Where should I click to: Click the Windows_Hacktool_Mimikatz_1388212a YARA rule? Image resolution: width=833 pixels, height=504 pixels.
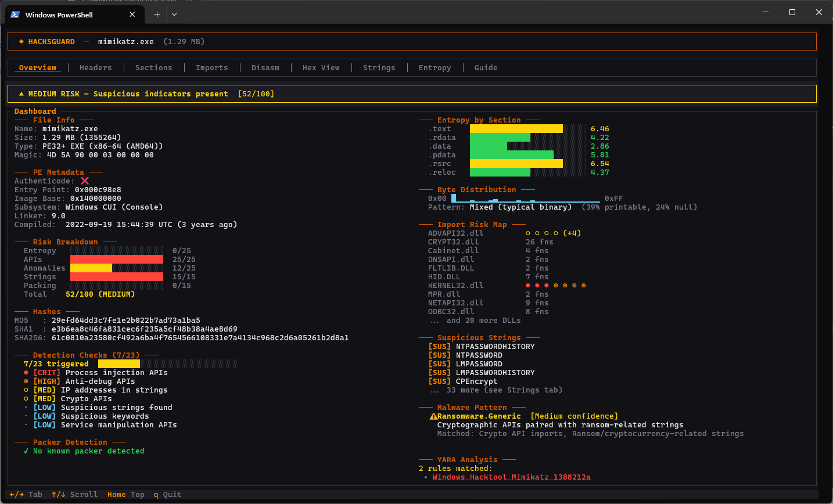(512, 477)
